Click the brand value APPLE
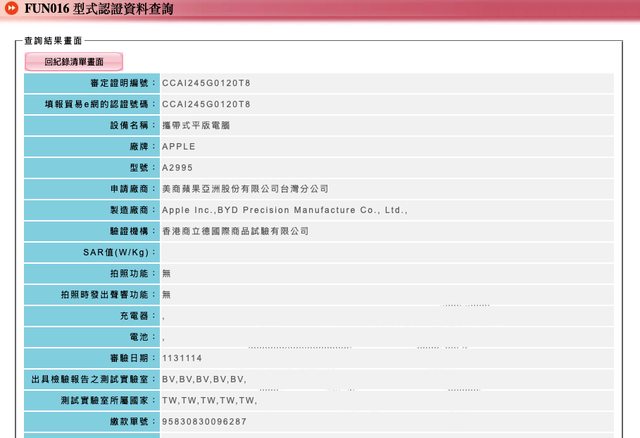This screenshot has height=438, width=640. pos(179,146)
